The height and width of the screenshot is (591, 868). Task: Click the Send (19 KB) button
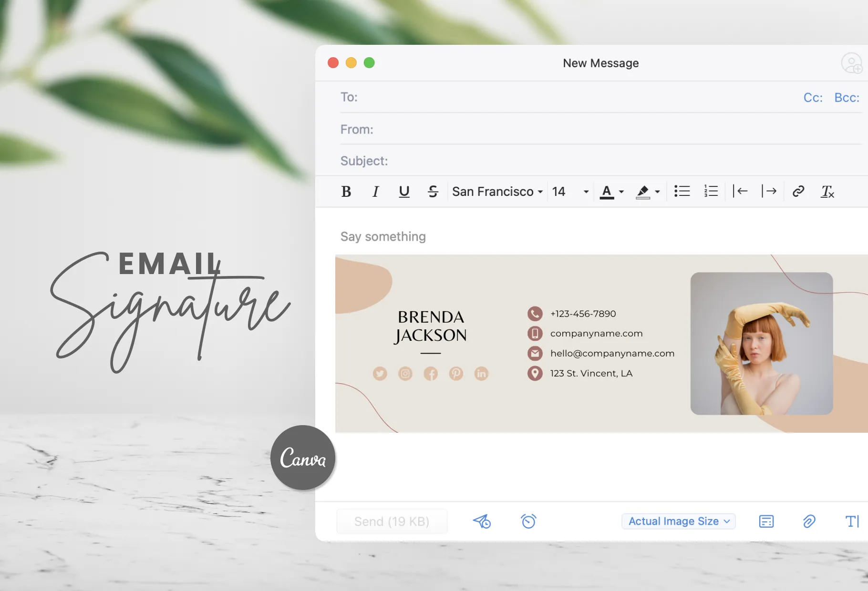392,521
